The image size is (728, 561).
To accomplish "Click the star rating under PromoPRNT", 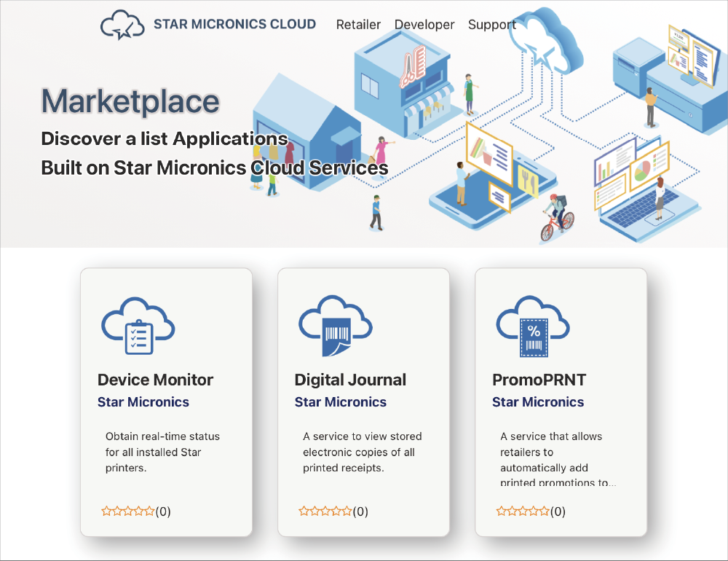I will [523, 511].
